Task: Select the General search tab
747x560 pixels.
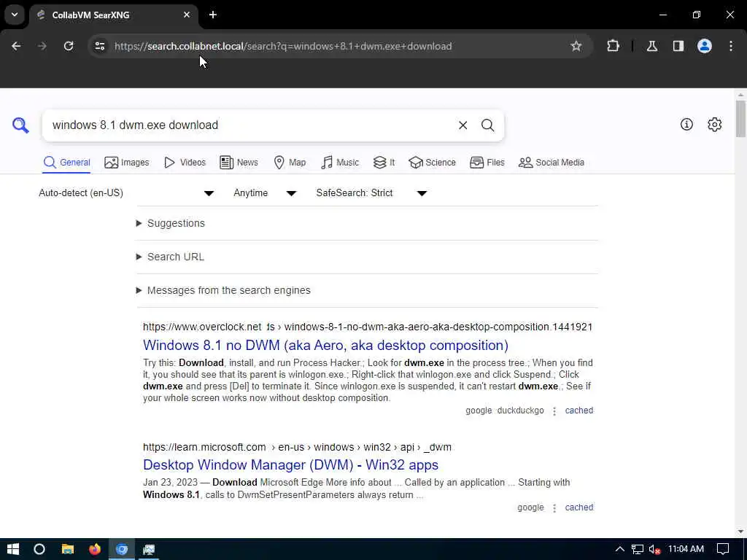Action: point(66,163)
